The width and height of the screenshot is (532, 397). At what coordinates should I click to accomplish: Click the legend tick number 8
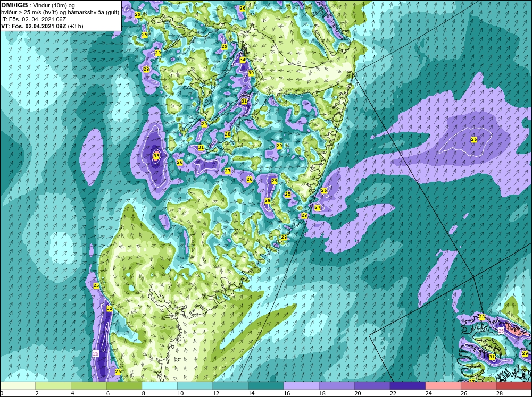click(x=144, y=393)
